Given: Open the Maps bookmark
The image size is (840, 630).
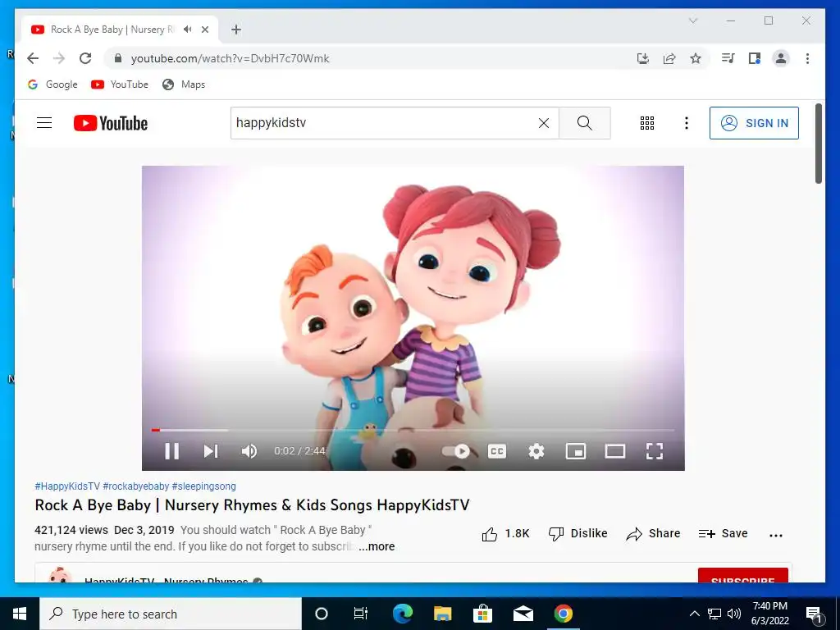Looking at the screenshot, I should pos(184,84).
